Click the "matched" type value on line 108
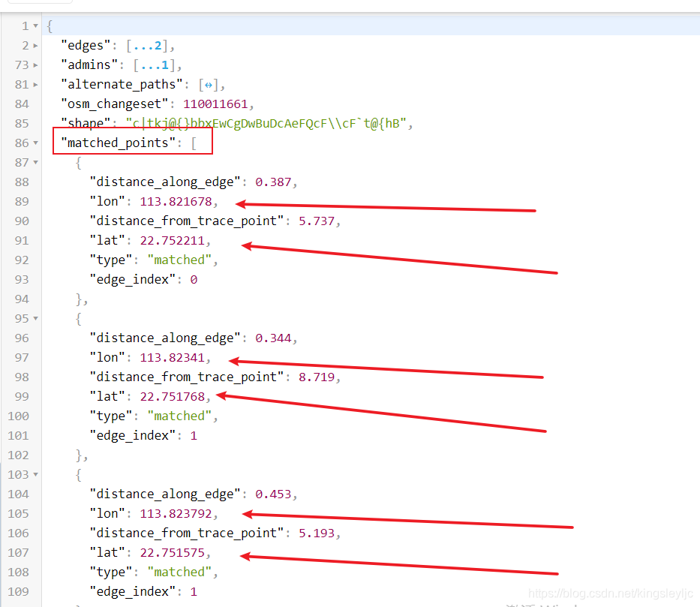700x607 pixels. [179, 572]
